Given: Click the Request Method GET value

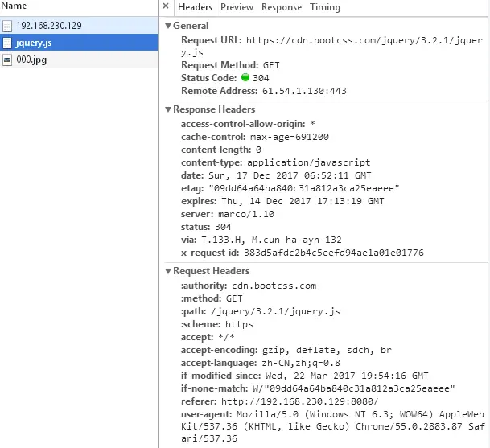Looking at the screenshot, I should pyautogui.click(x=271, y=65).
